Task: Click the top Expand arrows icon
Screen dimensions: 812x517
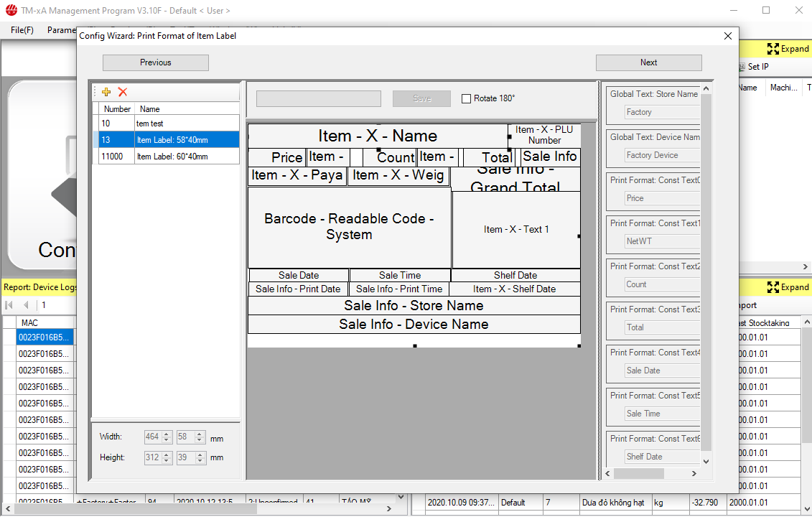Action: pos(773,49)
